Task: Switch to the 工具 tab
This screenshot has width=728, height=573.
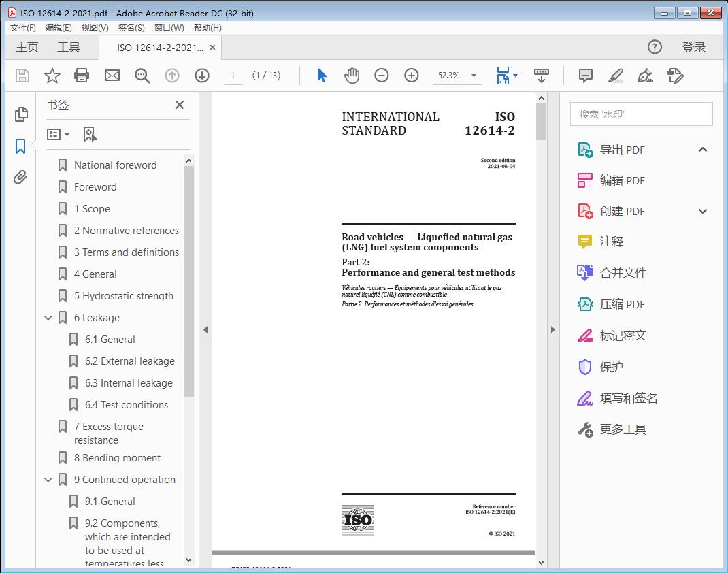Action: coord(69,47)
